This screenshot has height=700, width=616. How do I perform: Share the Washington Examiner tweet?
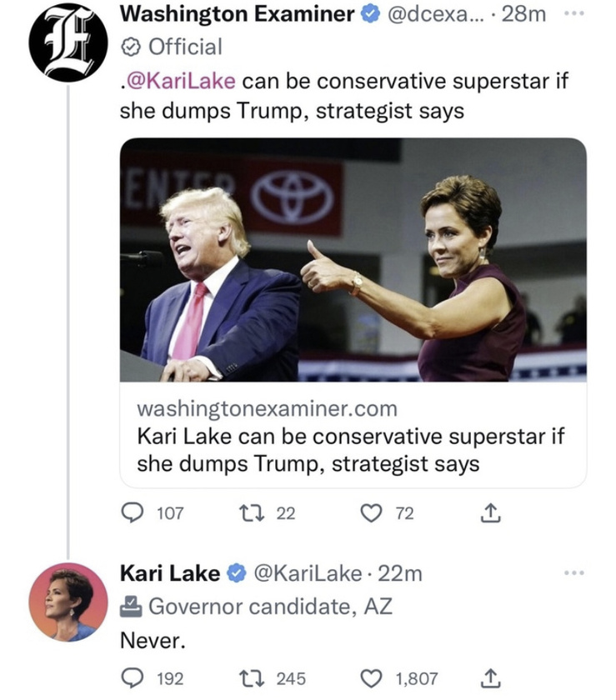pyautogui.click(x=492, y=514)
